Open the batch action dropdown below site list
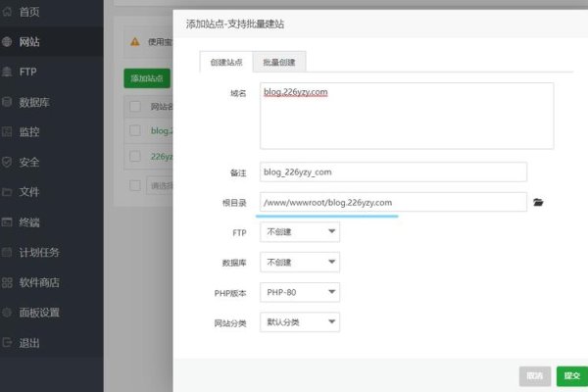 pyautogui.click(x=160, y=185)
